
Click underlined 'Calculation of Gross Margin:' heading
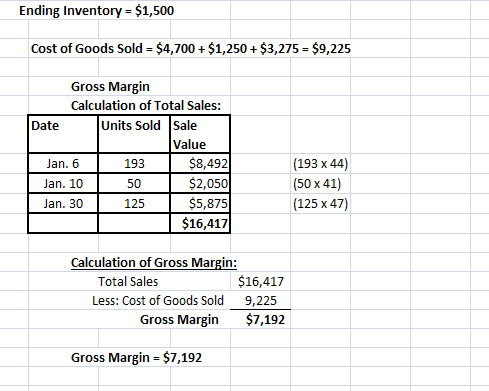tap(154, 263)
